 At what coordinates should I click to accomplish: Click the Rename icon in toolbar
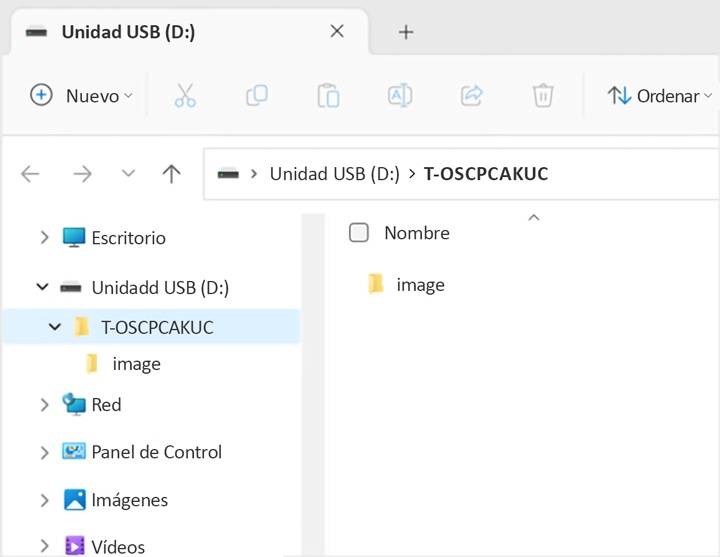400,96
